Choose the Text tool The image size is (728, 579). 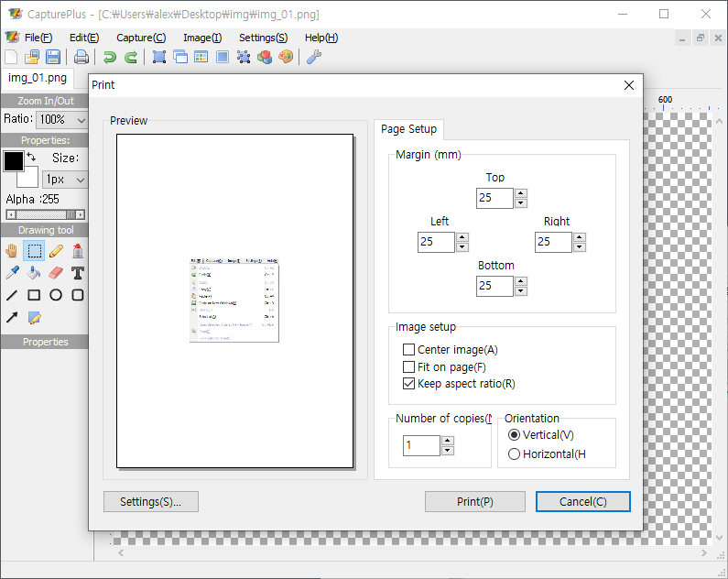78,273
